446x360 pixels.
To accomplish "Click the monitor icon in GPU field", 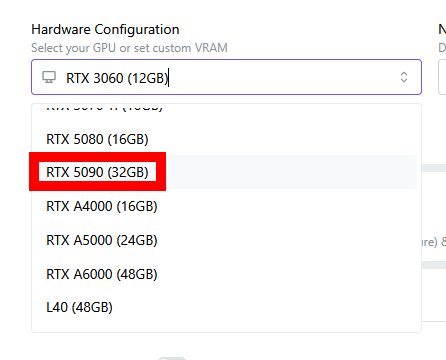I will 49,77.
